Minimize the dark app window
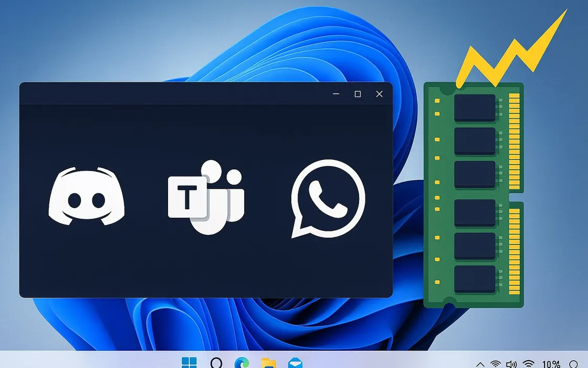588x368 pixels. (x=336, y=94)
